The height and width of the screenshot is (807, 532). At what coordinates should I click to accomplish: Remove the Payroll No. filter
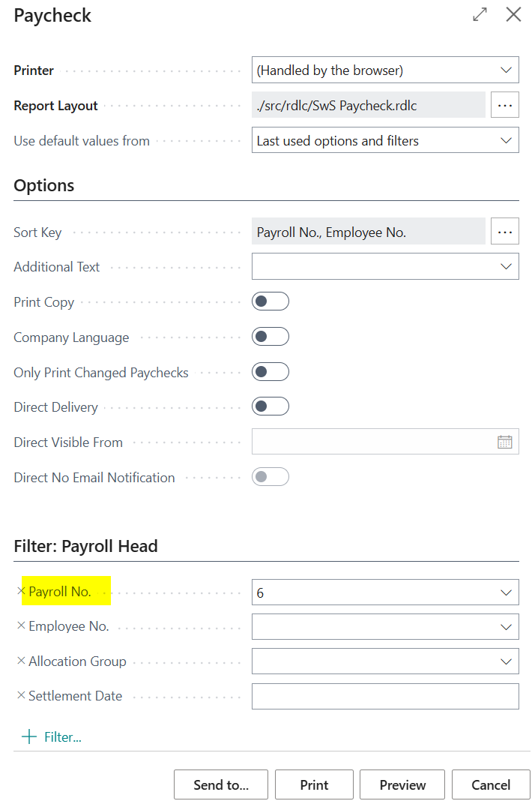pyautogui.click(x=21, y=591)
